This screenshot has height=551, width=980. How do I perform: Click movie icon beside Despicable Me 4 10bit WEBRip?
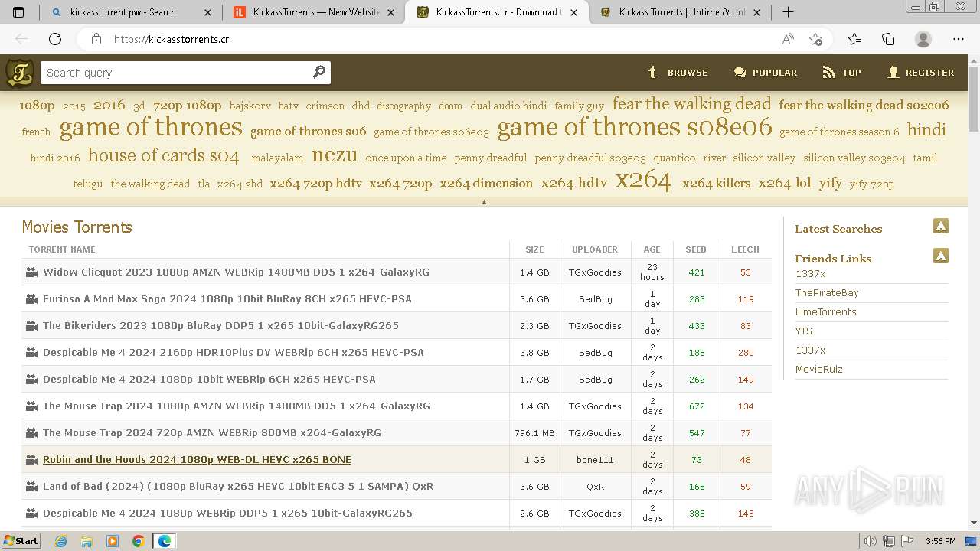[31, 379]
